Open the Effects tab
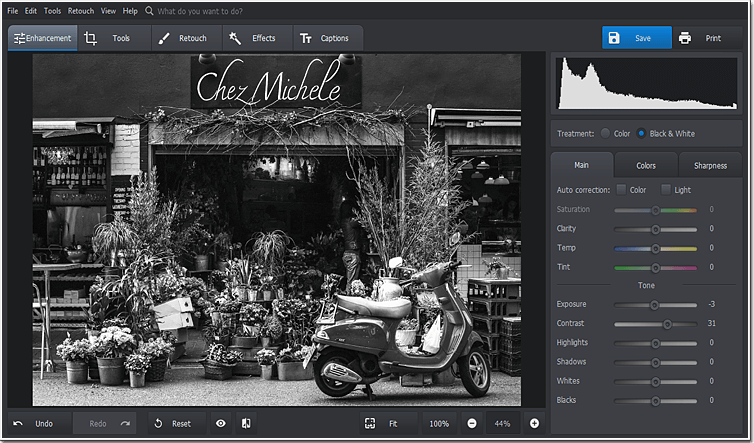The width and height of the screenshot is (754, 443). [x=257, y=38]
